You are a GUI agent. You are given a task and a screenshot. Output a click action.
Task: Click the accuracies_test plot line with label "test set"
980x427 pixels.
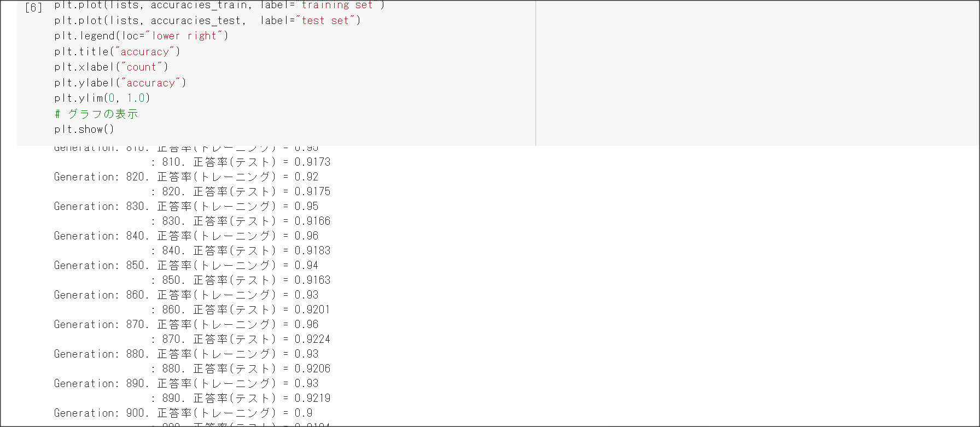tap(207, 21)
